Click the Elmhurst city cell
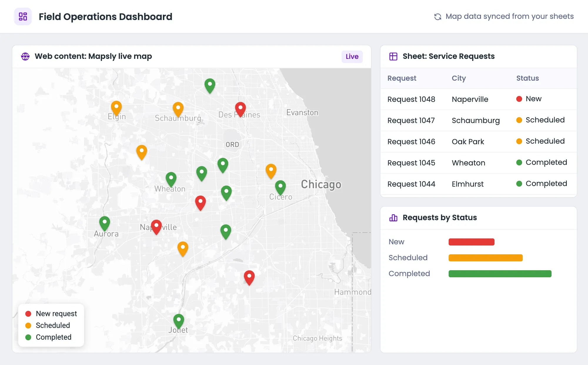The height and width of the screenshot is (365, 588). pyautogui.click(x=467, y=184)
